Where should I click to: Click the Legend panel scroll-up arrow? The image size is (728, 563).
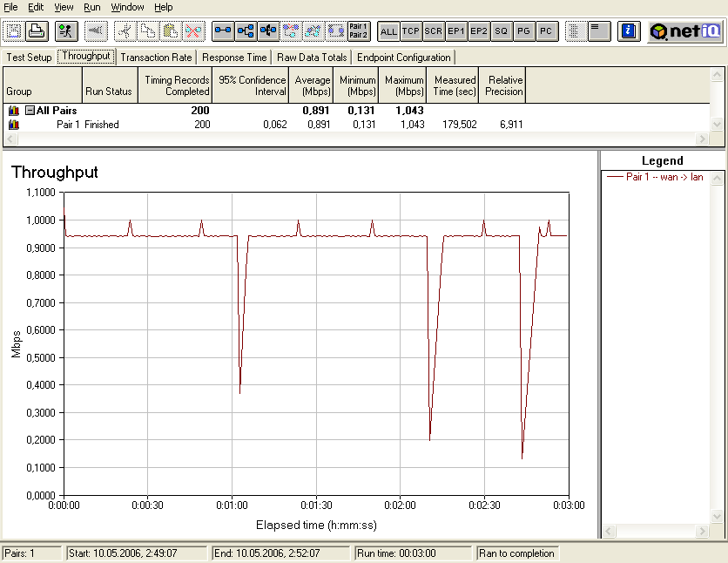(717, 178)
